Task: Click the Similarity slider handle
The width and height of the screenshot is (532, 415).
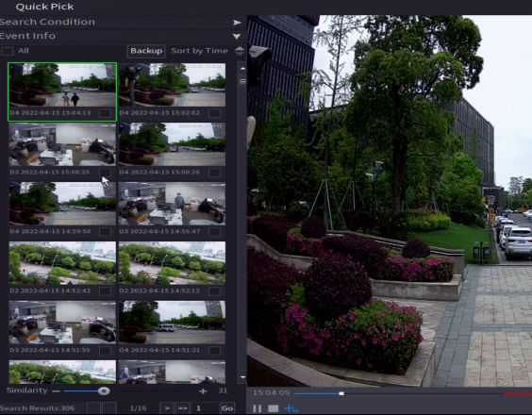Action: (x=104, y=391)
